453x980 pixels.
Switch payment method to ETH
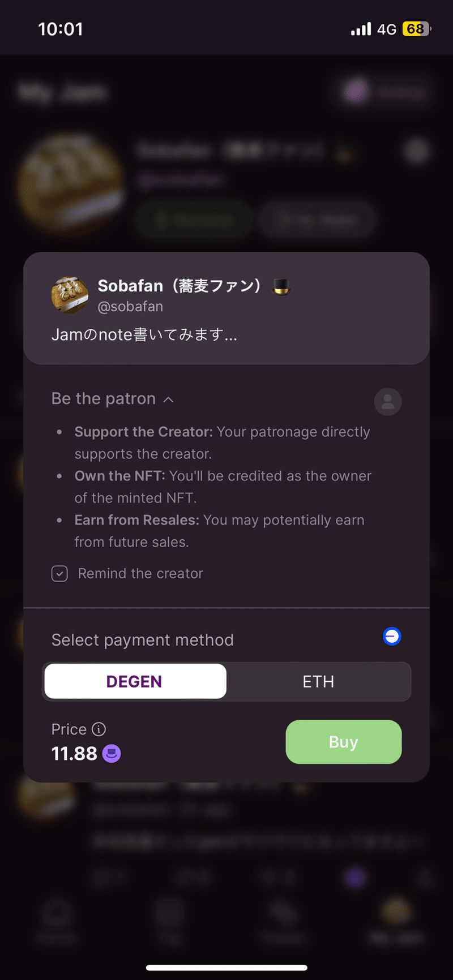point(319,681)
